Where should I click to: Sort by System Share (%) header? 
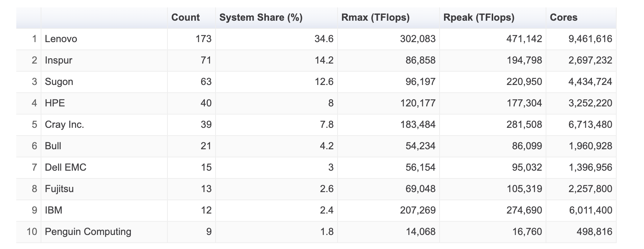pyautogui.click(x=261, y=17)
